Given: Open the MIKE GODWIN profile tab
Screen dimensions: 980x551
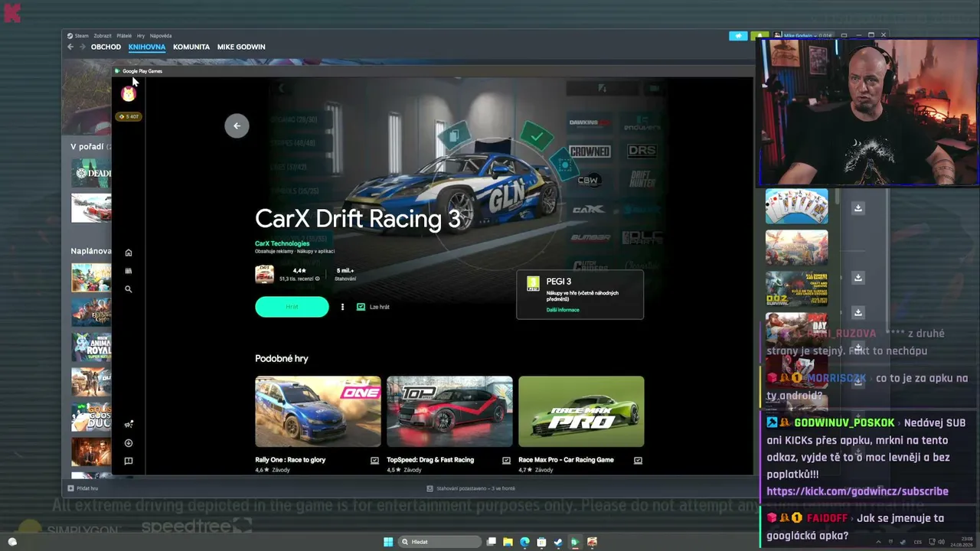Looking at the screenshot, I should tap(241, 47).
